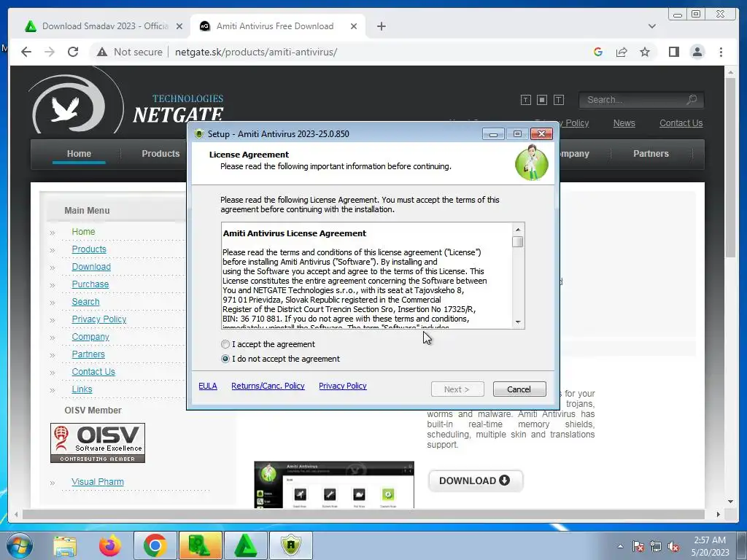Click Products in Main Menu sidebar
The width and height of the screenshot is (747, 560).
tap(89, 249)
